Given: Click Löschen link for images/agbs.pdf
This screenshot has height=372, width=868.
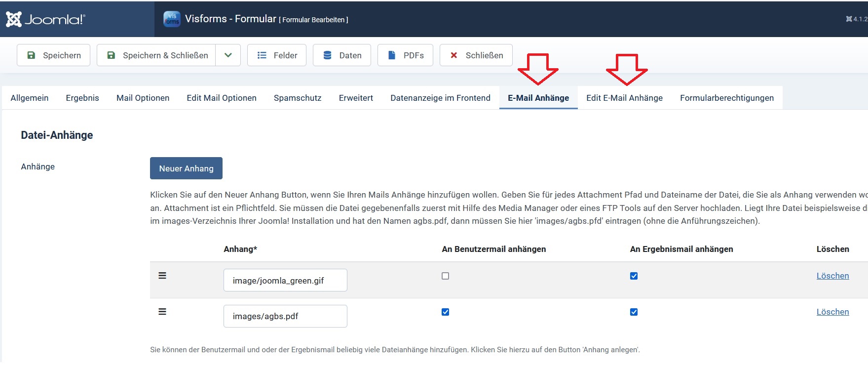Looking at the screenshot, I should pos(832,312).
